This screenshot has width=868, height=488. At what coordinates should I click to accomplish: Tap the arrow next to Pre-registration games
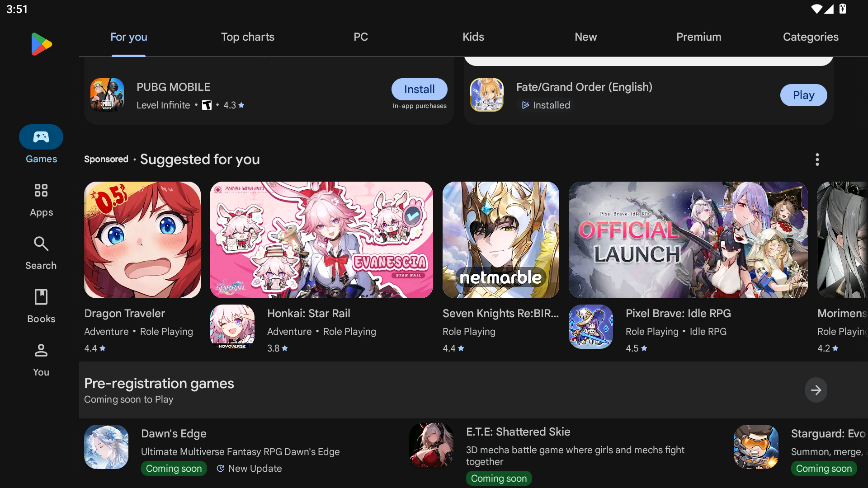point(816,390)
